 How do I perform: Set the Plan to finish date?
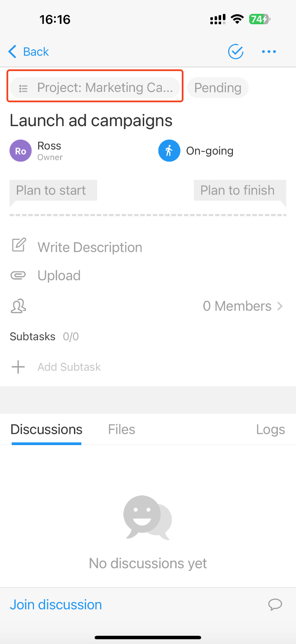click(238, 190)
